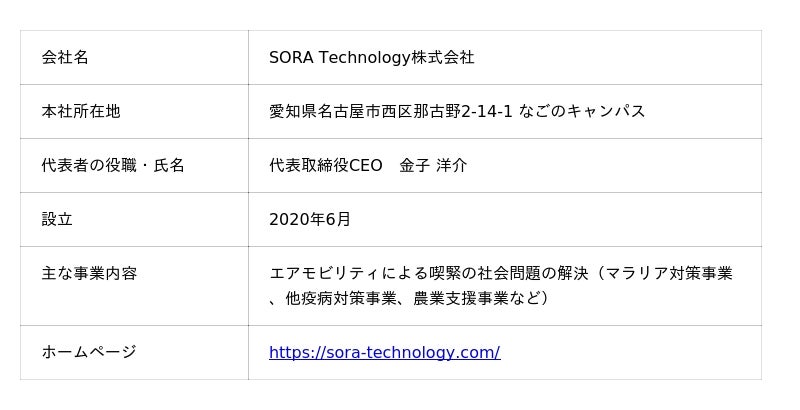The width and height of the screenshot is (800, 410).
Task: Select the 設立 label cell
Action: point(57,219)
